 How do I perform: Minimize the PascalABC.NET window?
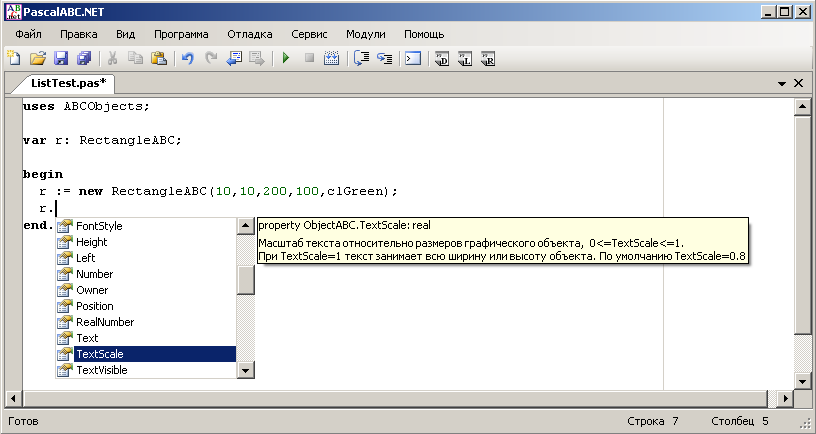click(x=768, y=12)
